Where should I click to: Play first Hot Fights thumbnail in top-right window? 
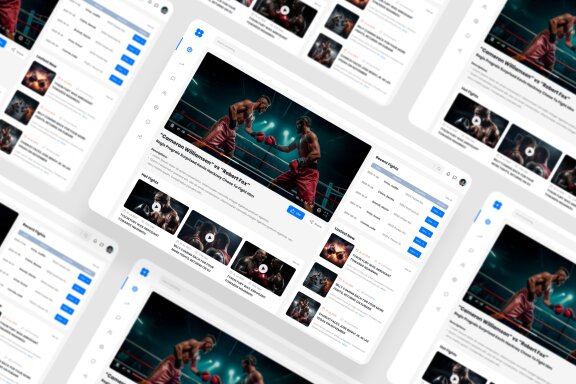pos(476,121)
